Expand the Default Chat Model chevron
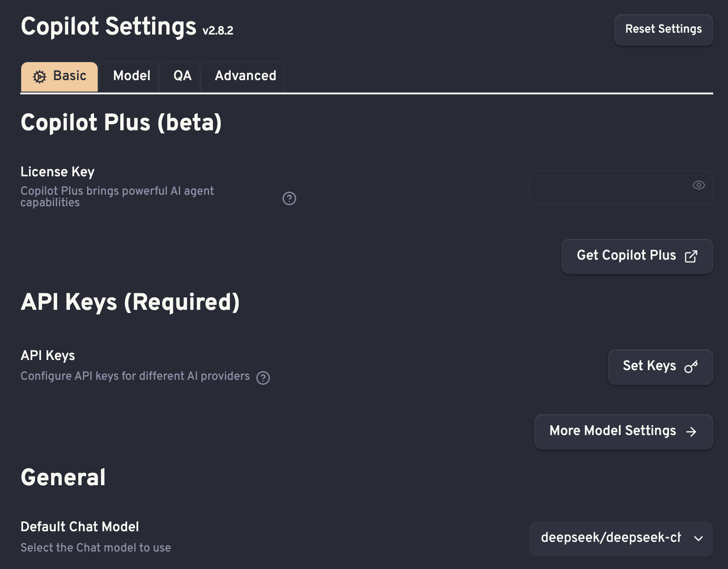Image resolution: width=728 pixels, height=569 pixels. coord(699,539)
